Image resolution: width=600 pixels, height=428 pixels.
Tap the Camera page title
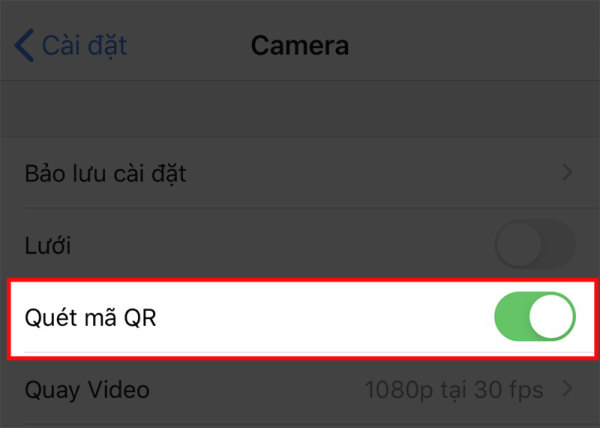pos(299,45)
